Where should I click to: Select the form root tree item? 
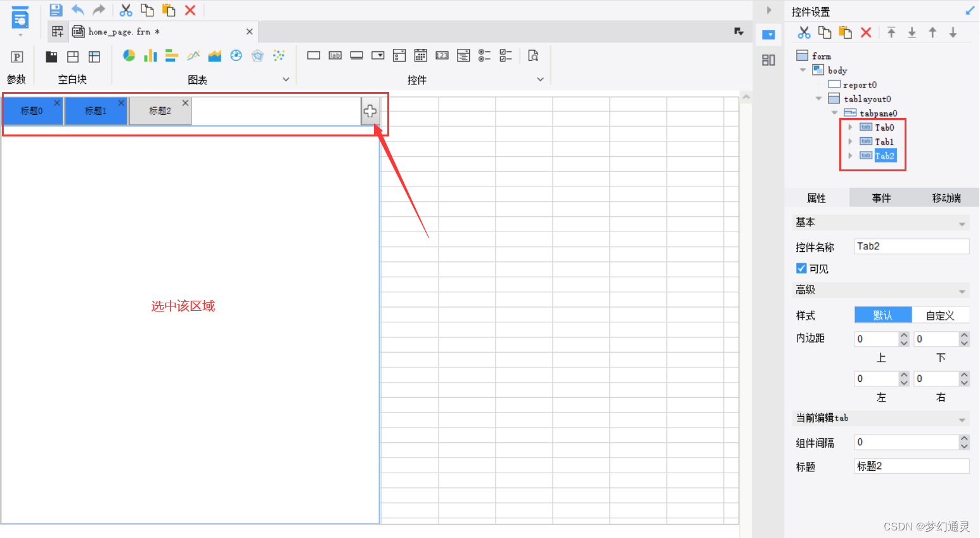(x=814, y=56)
